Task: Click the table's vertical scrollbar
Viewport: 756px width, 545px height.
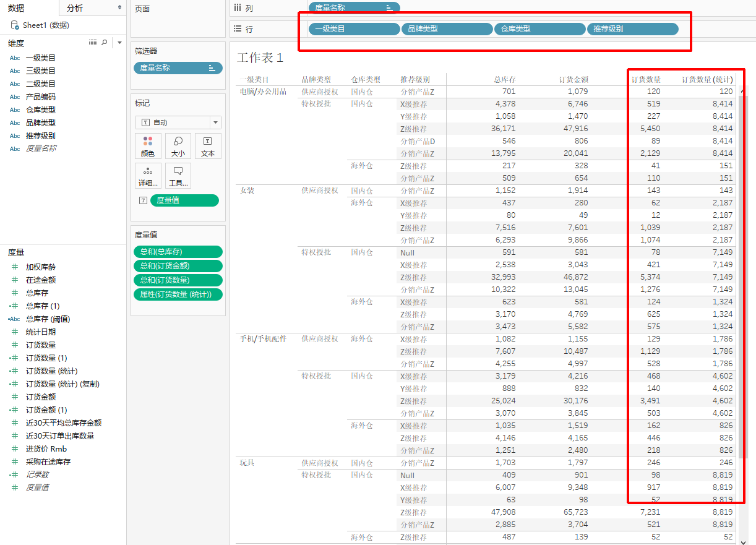Action: pyautogui.click(x=744, y=278)
